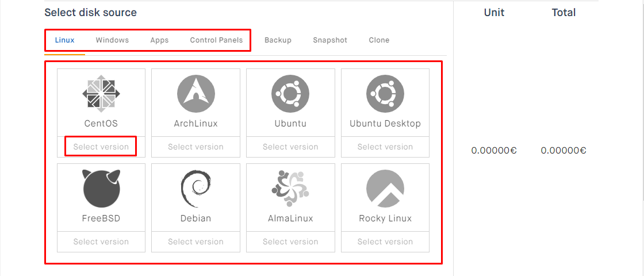Click the Ubuntu Desktop name label
This screenshot has height=276, width=644.
[385, 124]
